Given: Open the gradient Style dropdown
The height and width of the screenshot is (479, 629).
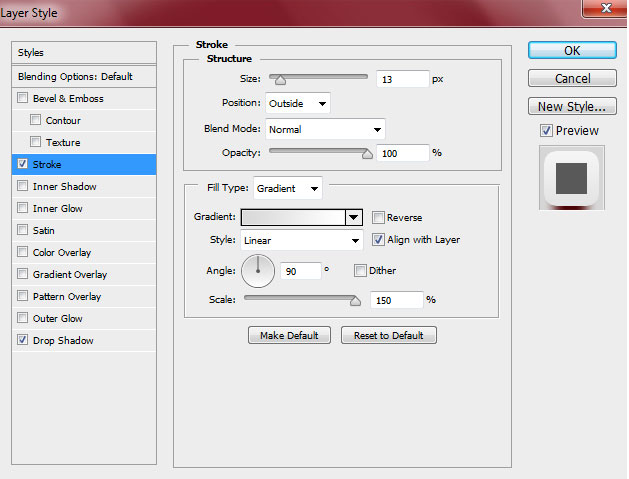Looking at the screenshot, I should [x=302, y=240].
